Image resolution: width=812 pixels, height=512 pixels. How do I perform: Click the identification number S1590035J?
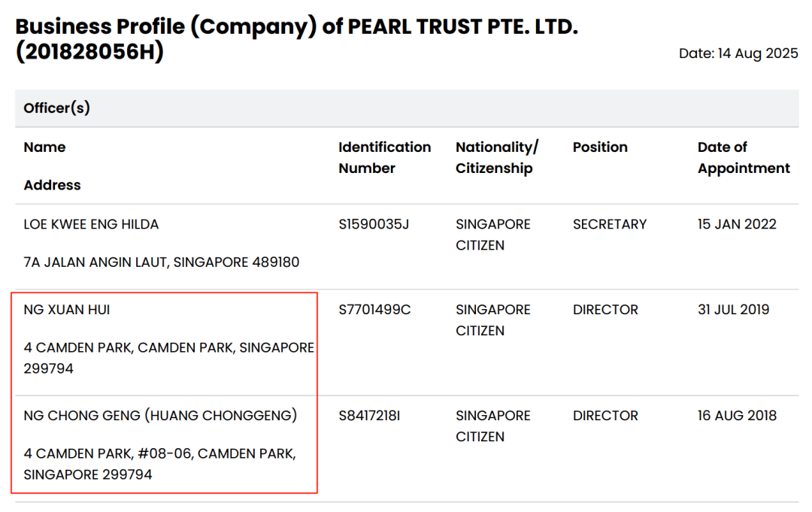click(x=374, y=225)
